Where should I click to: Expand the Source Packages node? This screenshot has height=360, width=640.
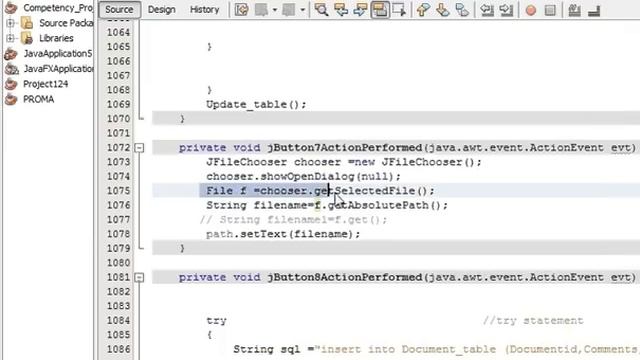coord(11,23)
